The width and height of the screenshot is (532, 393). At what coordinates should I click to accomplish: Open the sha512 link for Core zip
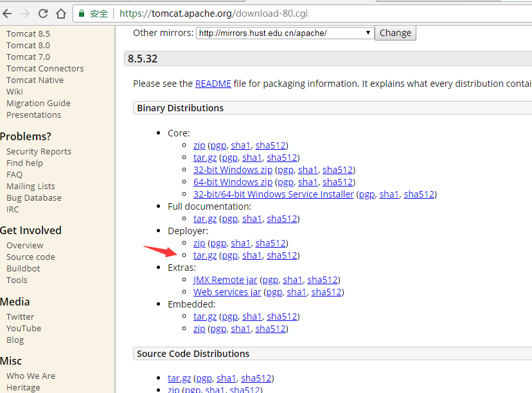pyautogui.click(x=270, y=145)
